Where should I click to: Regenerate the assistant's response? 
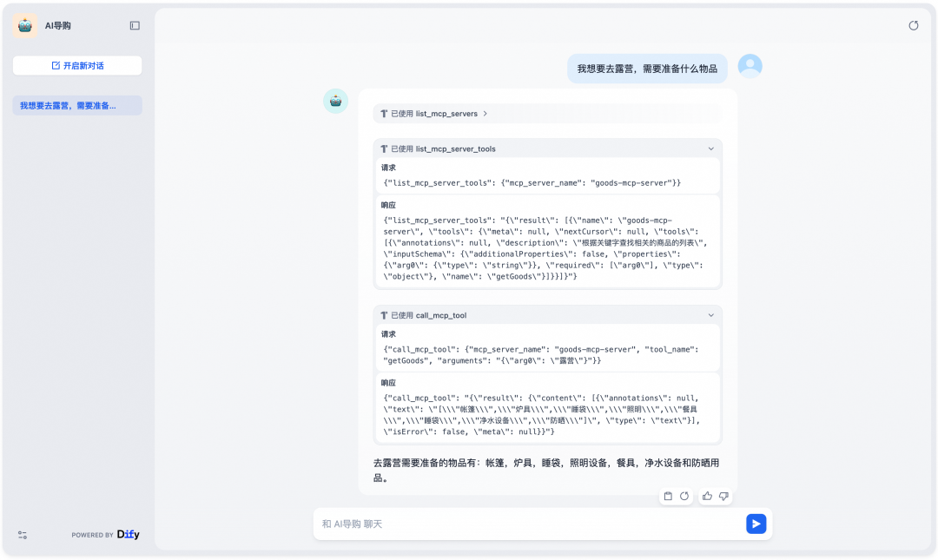pyautogui.click(x=685, y=496)
